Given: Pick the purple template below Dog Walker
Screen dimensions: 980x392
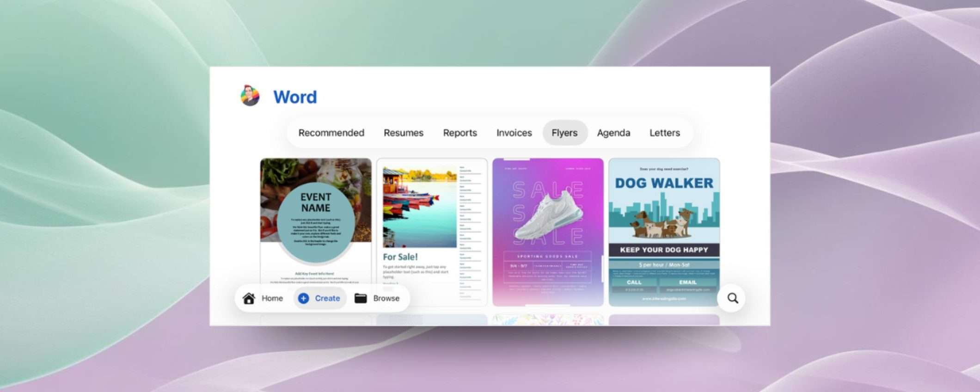Looking at the screenshot, I should click(x=664, y=320).
